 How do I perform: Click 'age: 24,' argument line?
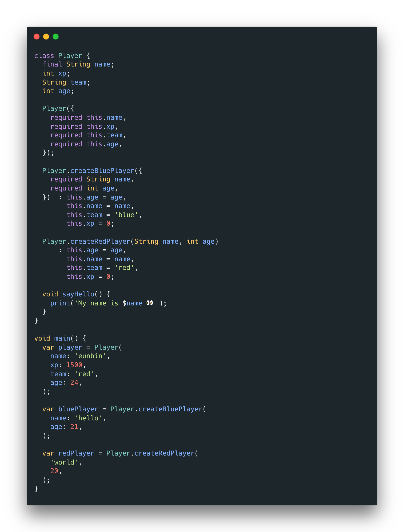click(66, 383)
